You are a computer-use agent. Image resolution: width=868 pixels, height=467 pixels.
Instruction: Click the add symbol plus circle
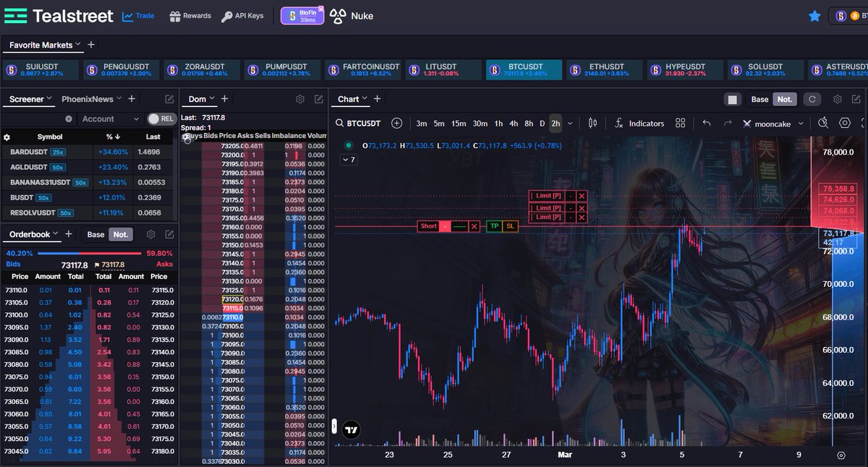coord(396,124)
